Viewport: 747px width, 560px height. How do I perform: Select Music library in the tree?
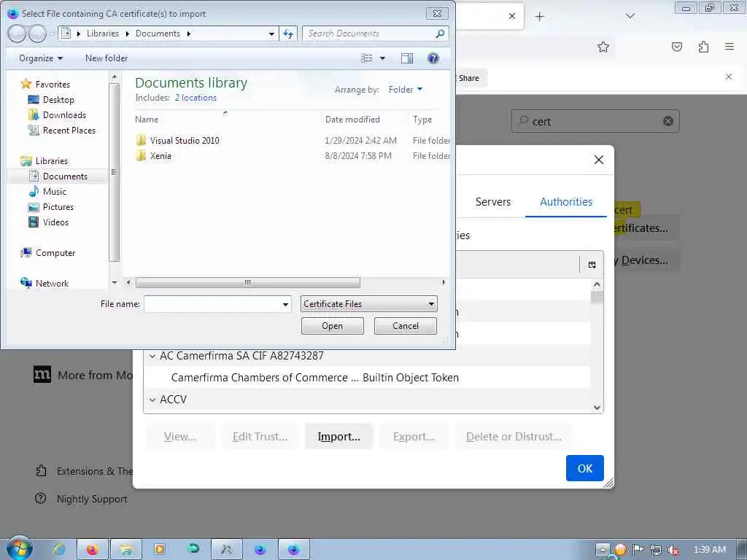click(54, 192)
